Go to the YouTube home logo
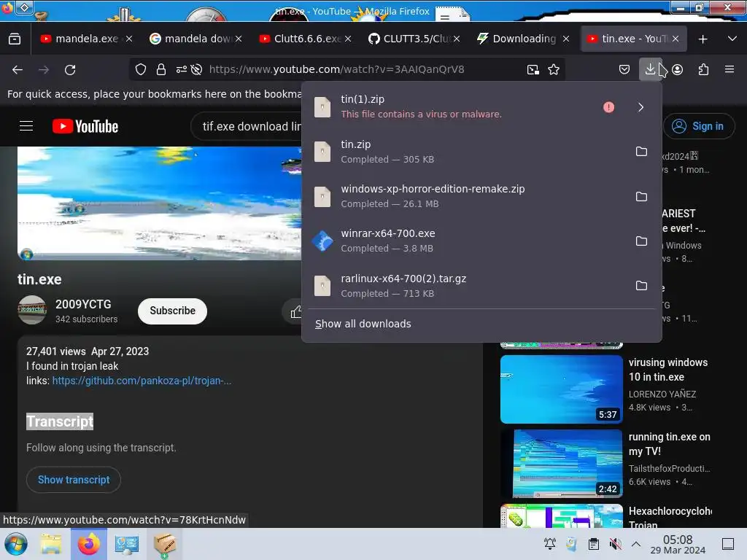This screenshot has height=560, width=747. pos(85,126)
